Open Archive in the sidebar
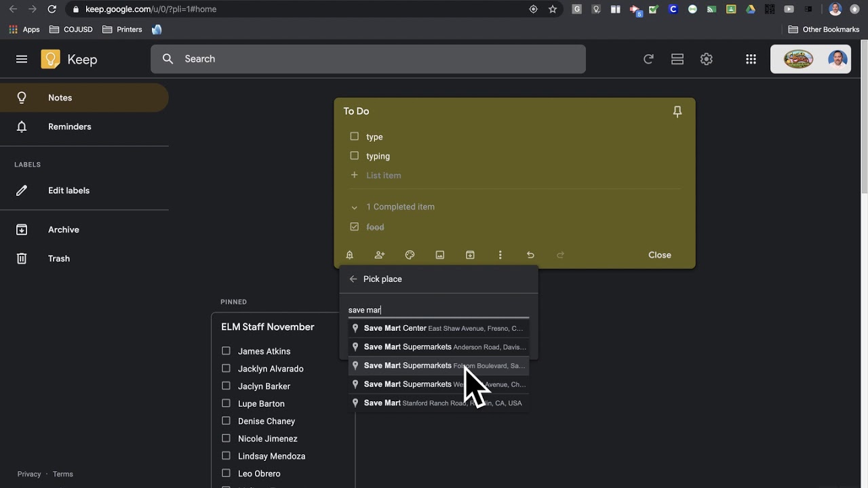Screen dimensions: 868x488 point(84,230)
